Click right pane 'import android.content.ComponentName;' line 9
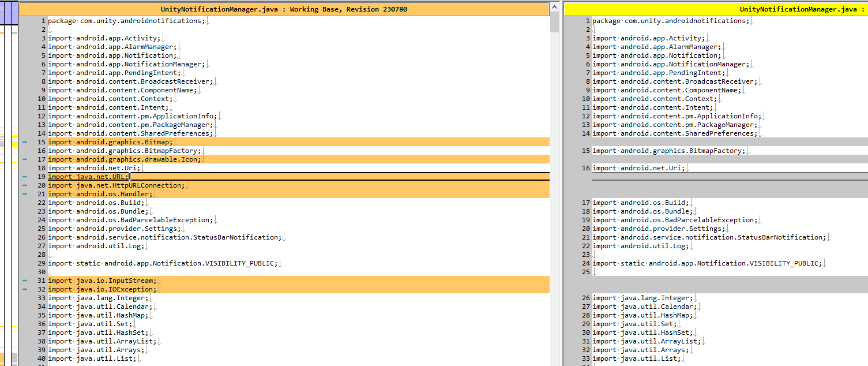868x366 pixels. (x=667, y=90)
